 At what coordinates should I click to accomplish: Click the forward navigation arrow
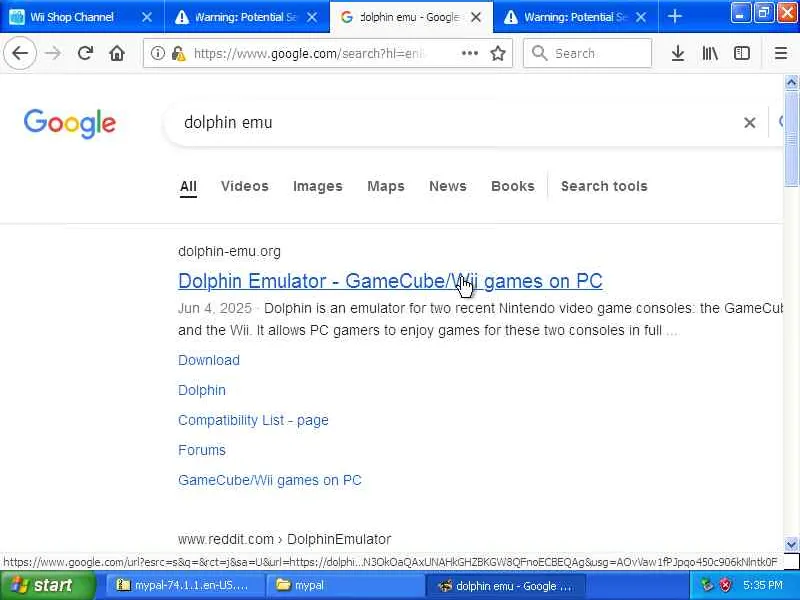coord(53,53)
